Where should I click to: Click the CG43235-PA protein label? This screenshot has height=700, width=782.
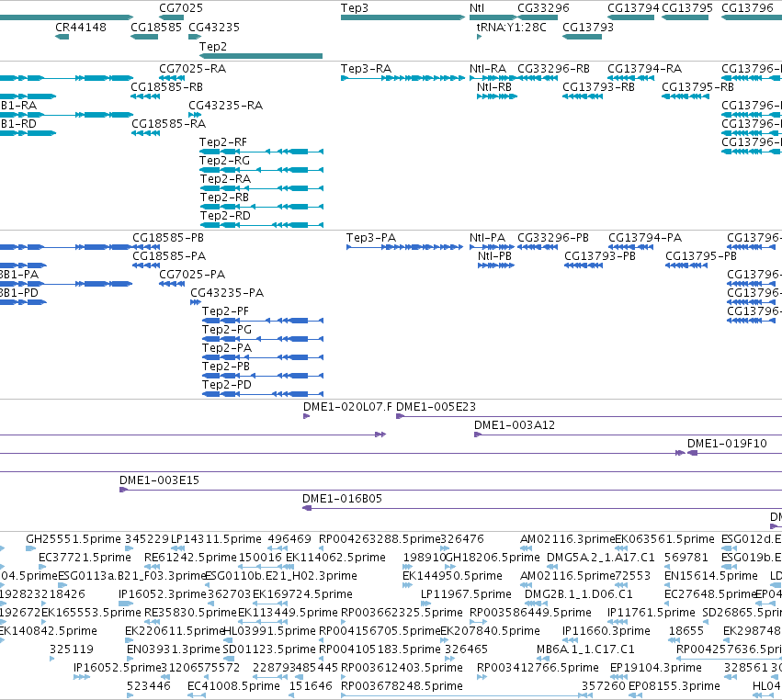click(227, 293)
